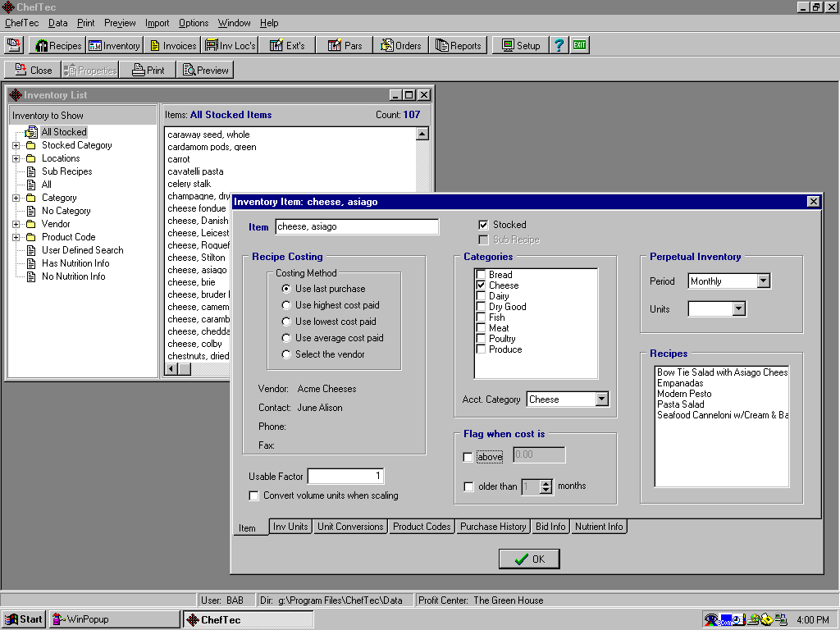Open the Acct. Category dropdown
This screenshot has height=630, width=840.
coord(603,399)
